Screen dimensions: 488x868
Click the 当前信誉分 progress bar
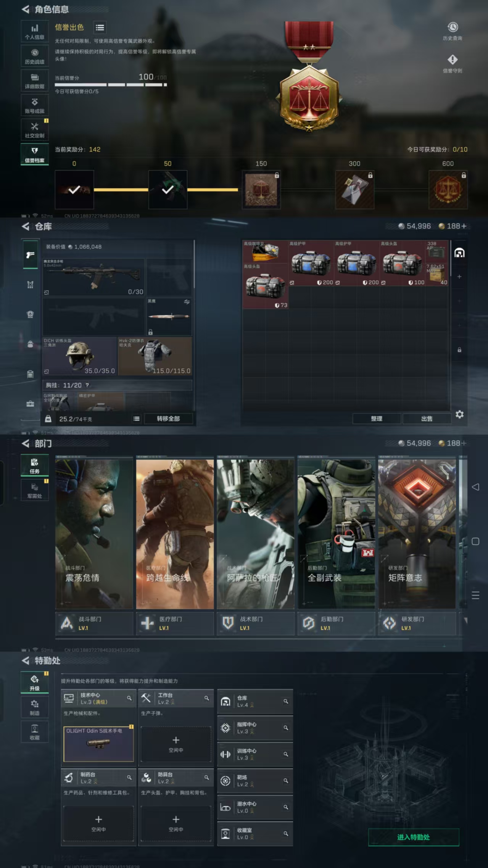[x=111, y=85]
